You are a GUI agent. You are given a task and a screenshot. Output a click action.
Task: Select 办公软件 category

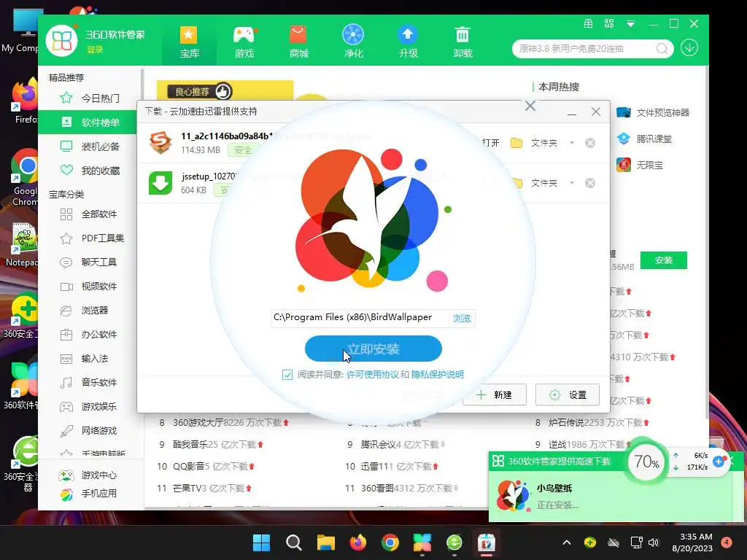pyautogui.click(x=90, y=334)
